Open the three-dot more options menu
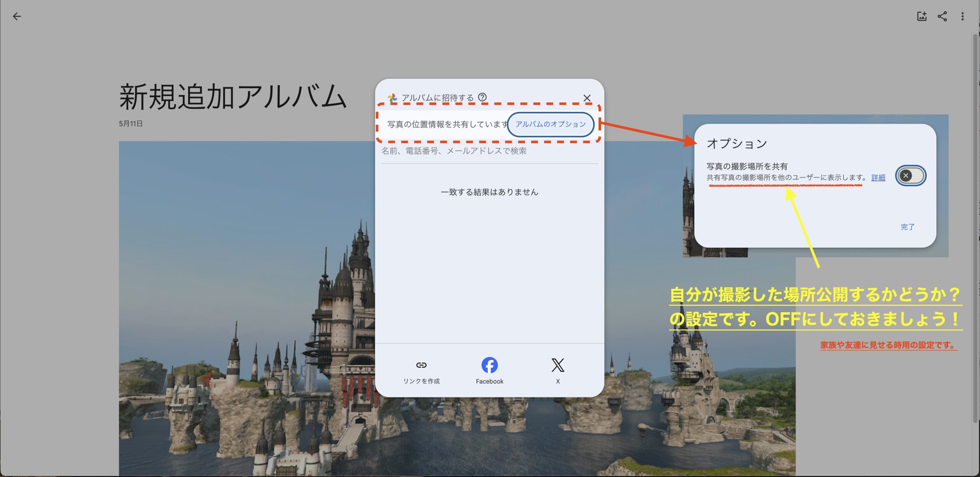 pyautogui.click(x=962, y=16)
